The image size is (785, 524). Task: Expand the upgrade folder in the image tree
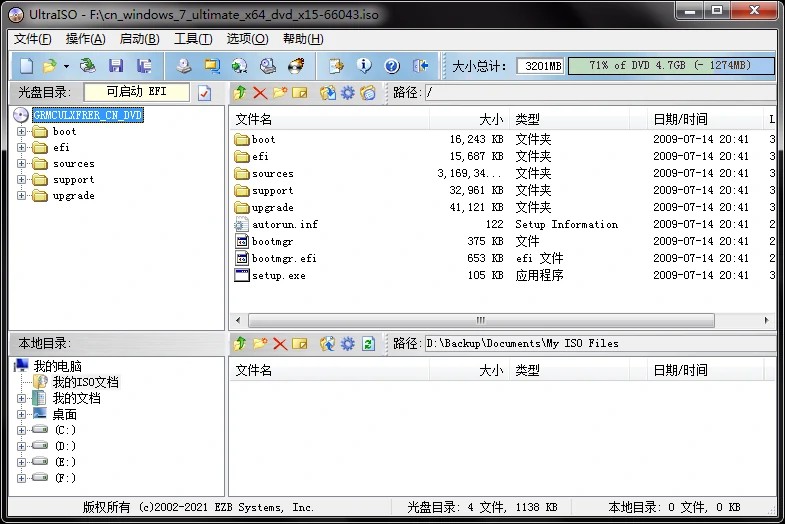(21, 196)
